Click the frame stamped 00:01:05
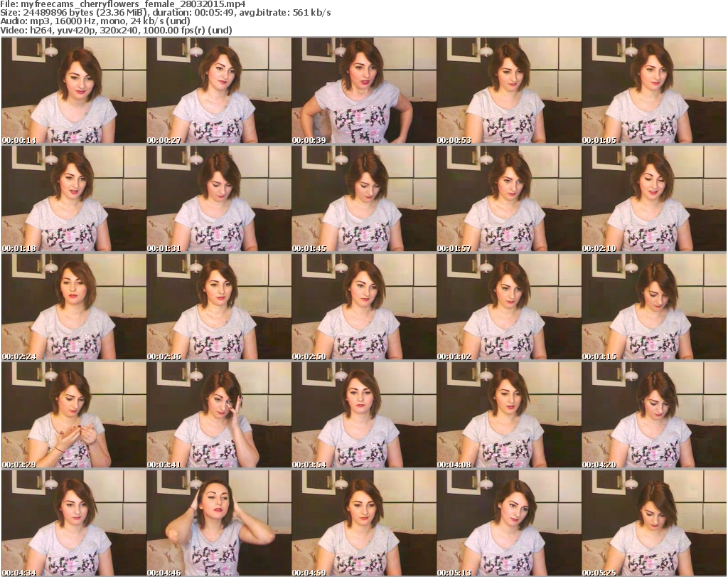Image resolution: width=728 pixels, height=577 pixels. (x=654, y=90)
